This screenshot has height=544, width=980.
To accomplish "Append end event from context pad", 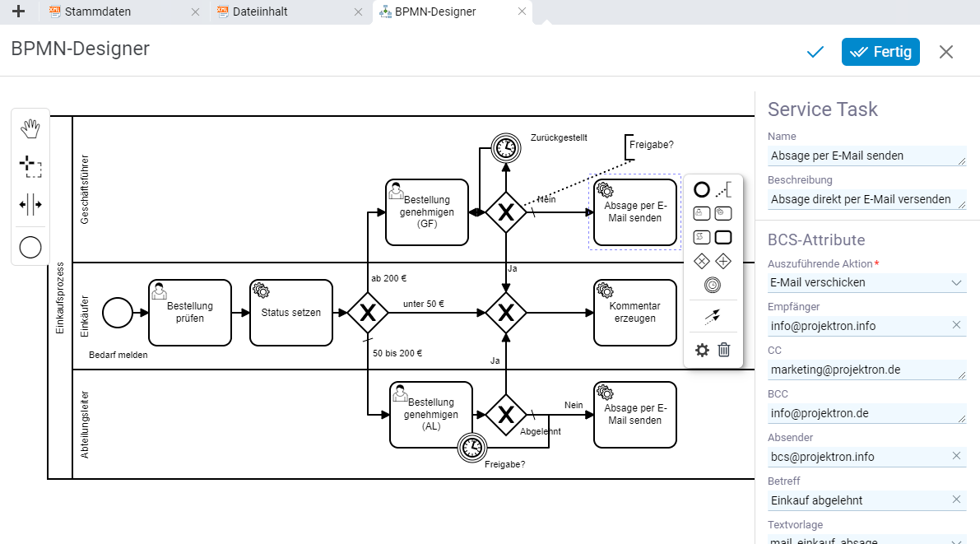I will coord(702,189).
